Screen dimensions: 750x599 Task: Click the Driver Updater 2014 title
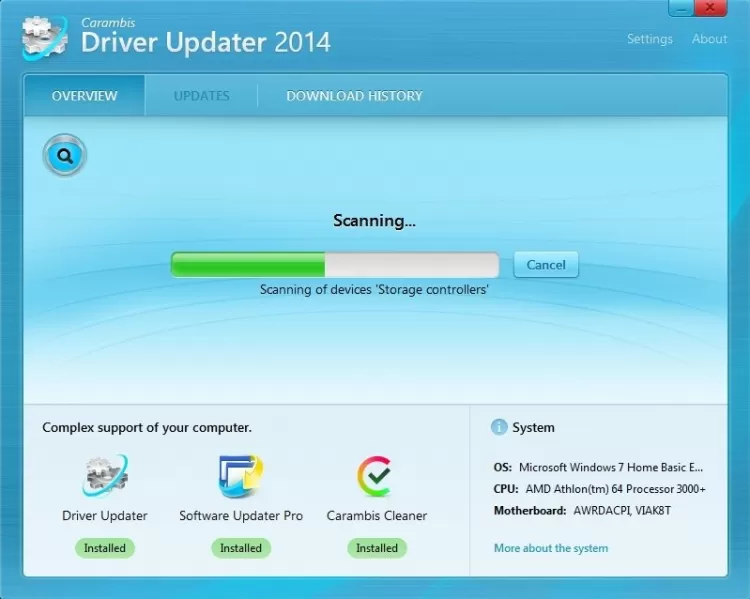click(206, 42)
